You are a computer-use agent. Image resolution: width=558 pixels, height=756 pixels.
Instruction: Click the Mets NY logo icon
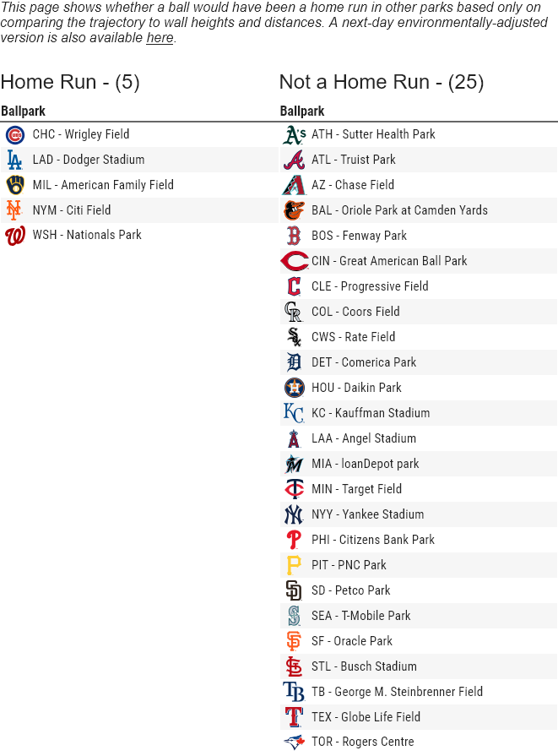tap(14, 209)
